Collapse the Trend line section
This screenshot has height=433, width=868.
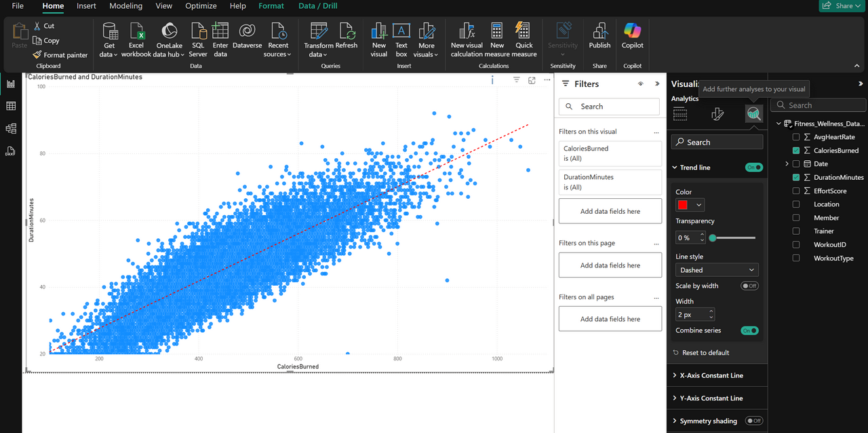coord(675,168)
